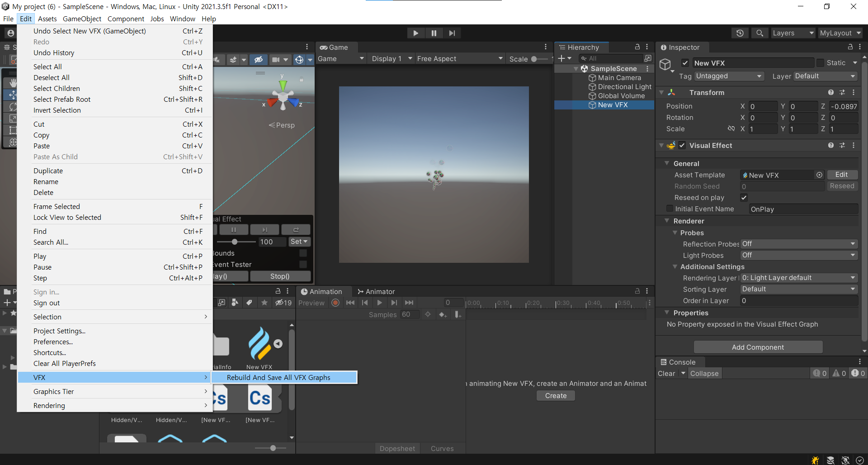Toggle hidden packages eye icon showing 19

[x=284, y=303]
